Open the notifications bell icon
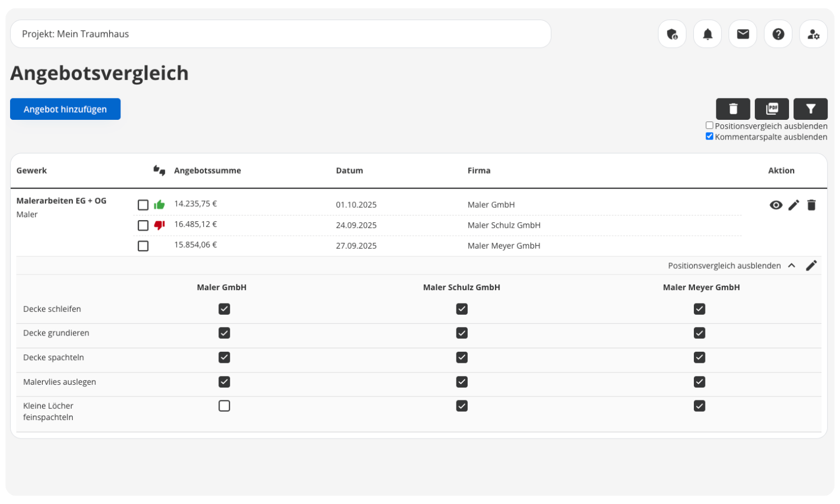This screenshot has height=504, width=840. (707, 34)
